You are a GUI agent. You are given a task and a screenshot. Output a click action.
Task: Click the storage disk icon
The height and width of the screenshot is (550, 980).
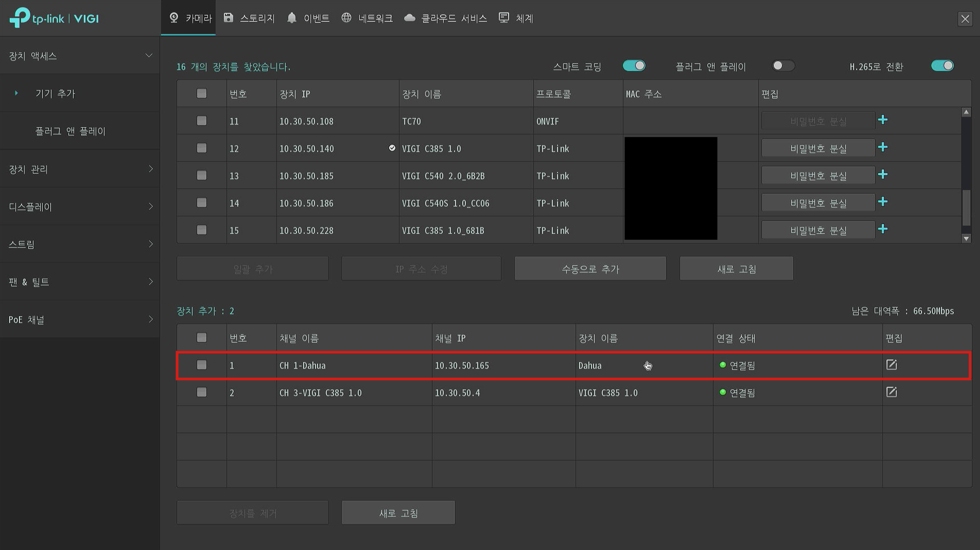click(x=228, y=18)
